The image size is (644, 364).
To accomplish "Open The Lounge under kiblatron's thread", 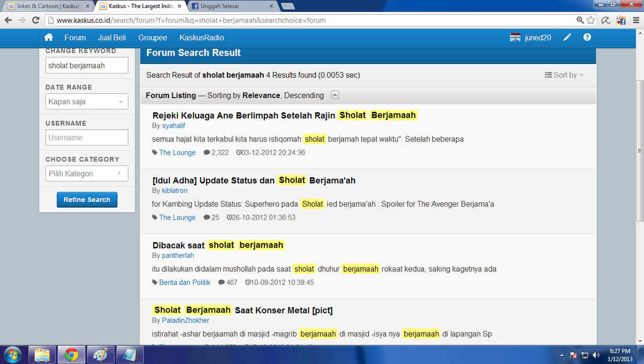I will tap(177, 217).
